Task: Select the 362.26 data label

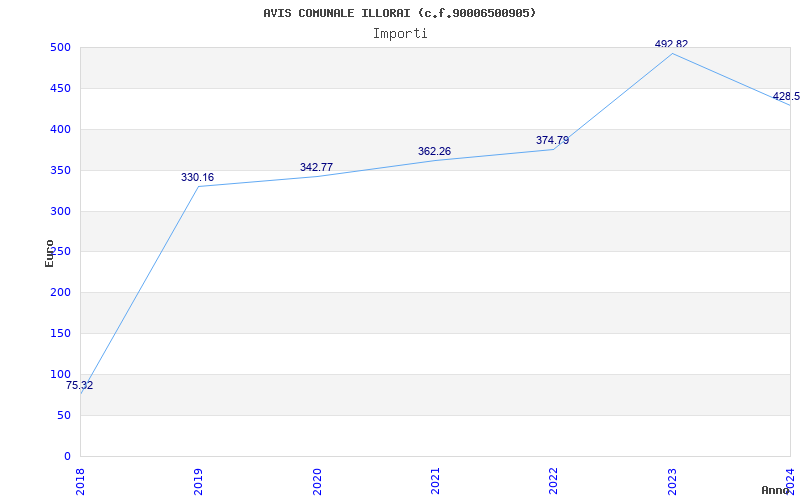Action: coord(434,152)
